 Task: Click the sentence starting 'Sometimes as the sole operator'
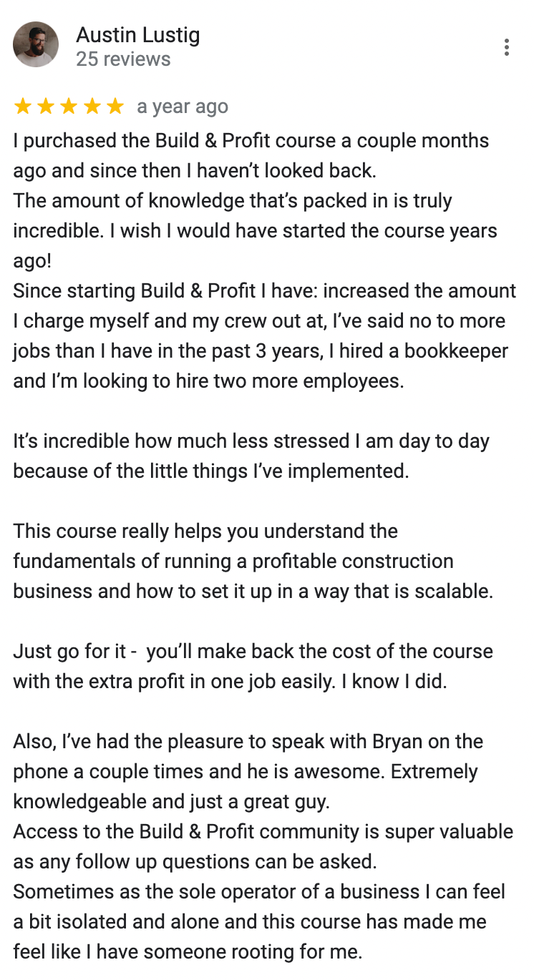coord(259,922)
